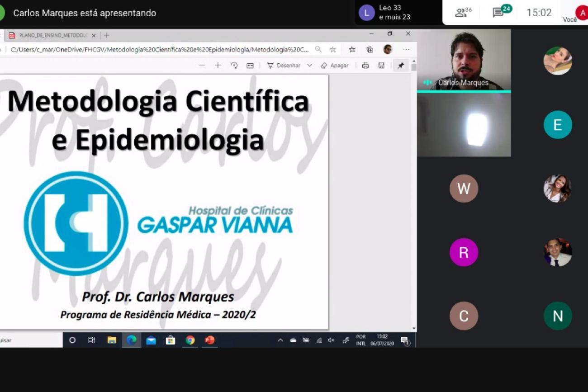588x392 pixels.
Task: Click the pen workspace tray icon
Action: click(346, 340)
